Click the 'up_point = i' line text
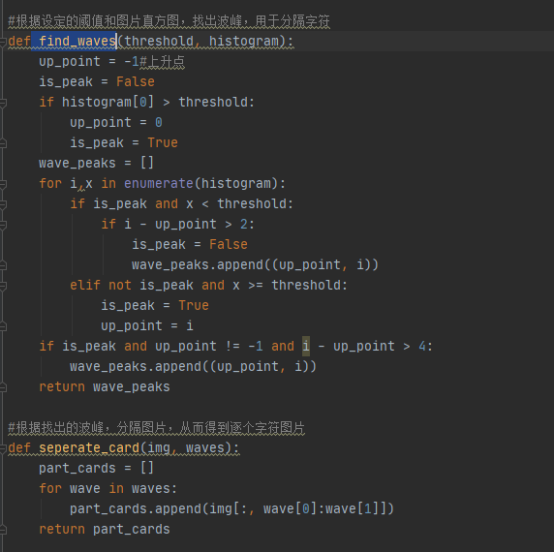 pyautogui.click(x=147, y=325)
